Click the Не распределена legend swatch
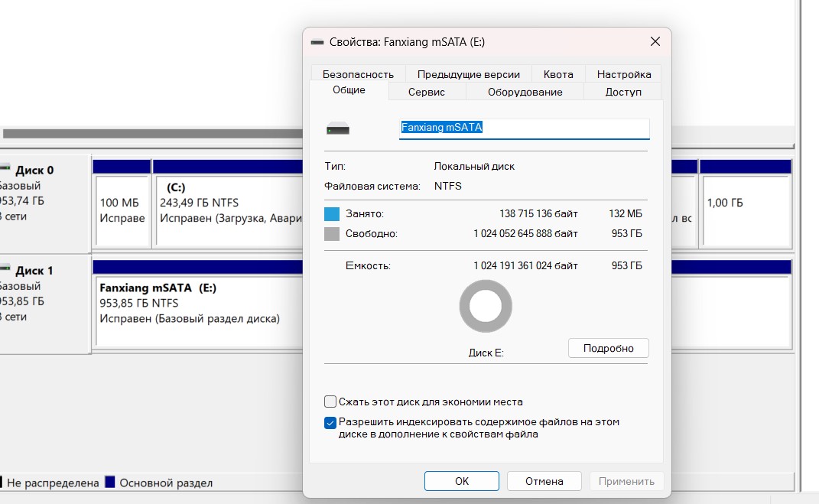 1,482
